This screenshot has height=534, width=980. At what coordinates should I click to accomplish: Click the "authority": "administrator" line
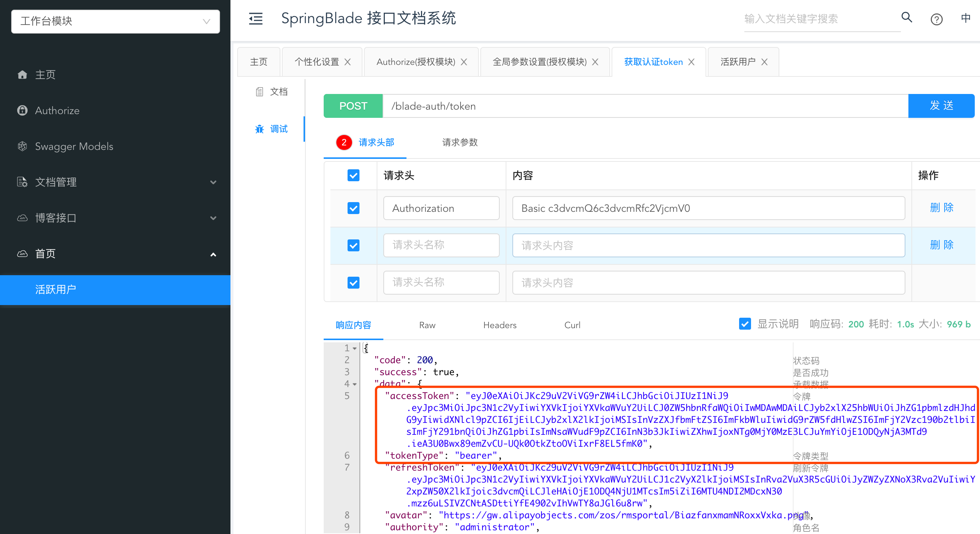(462, 527)
